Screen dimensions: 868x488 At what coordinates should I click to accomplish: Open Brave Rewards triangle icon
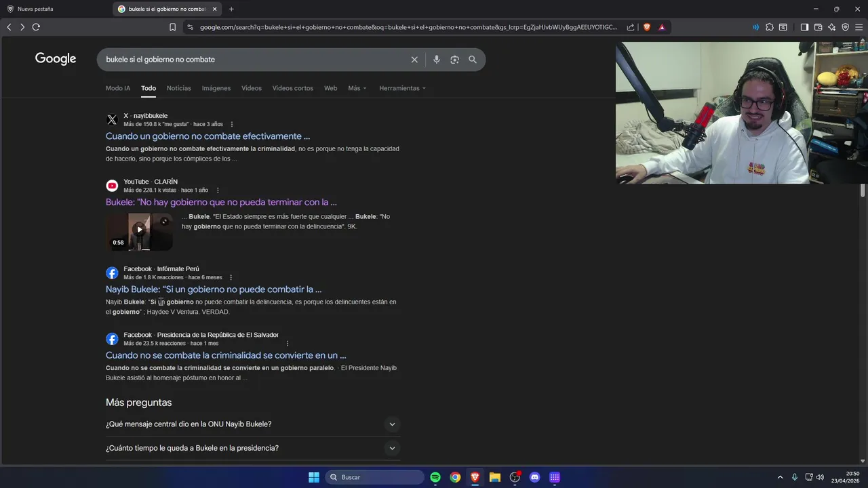(662, 27)
